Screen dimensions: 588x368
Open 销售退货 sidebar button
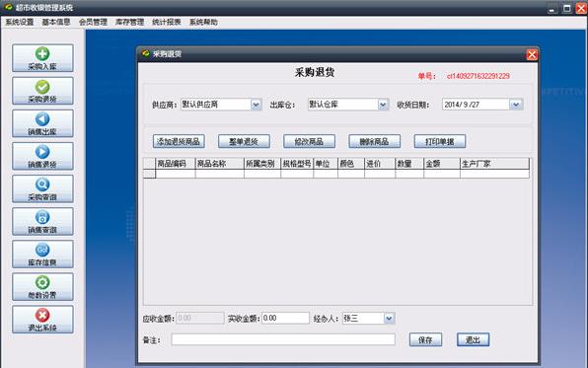point(42,156)
